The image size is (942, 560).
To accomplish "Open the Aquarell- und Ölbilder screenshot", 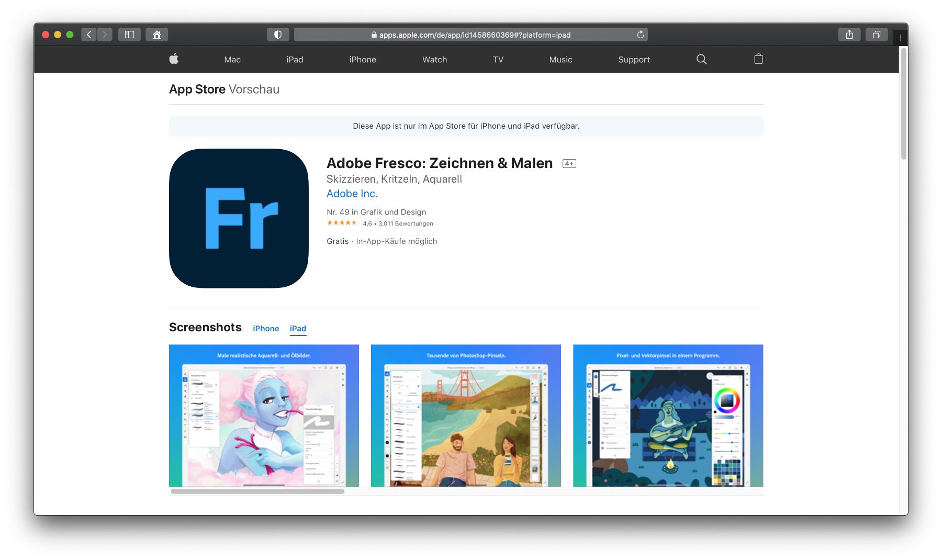I will [x=264, y=416].
